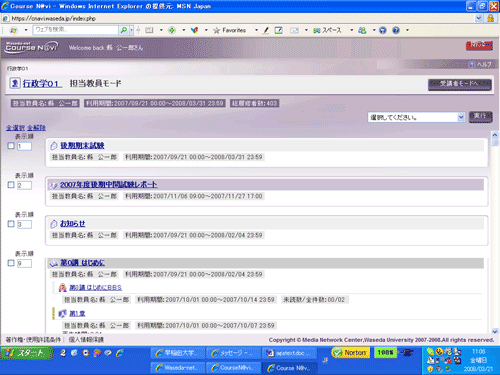
Task: Click the round blue toolbar icon before help
Action: 383,30
